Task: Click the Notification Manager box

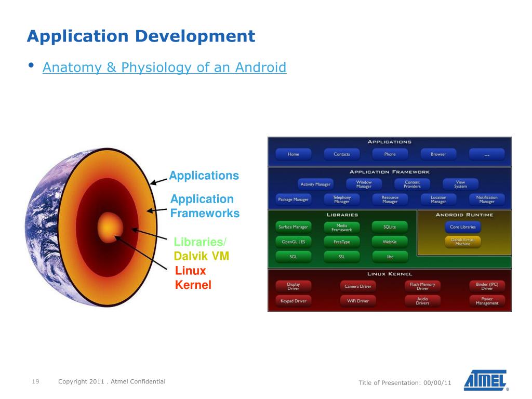Action: [487, 199]
